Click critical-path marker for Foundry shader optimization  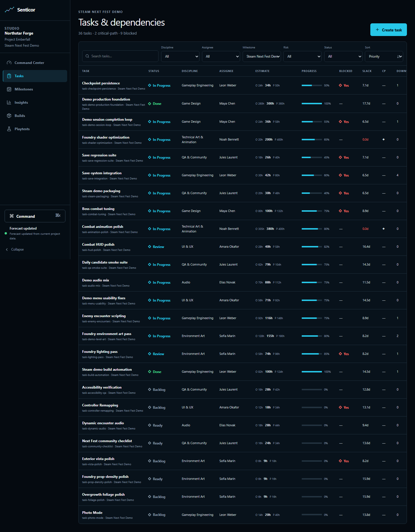coord(383,139)
